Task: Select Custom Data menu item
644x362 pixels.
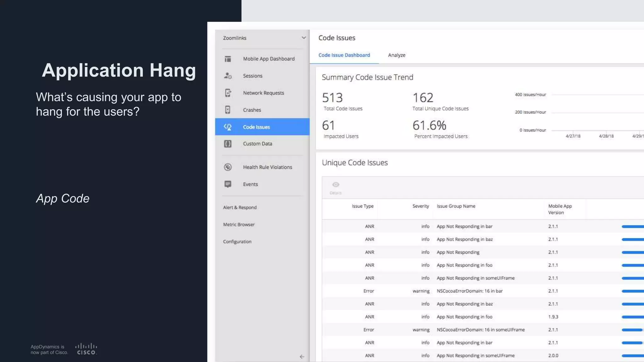Action: tap(257, 144)
